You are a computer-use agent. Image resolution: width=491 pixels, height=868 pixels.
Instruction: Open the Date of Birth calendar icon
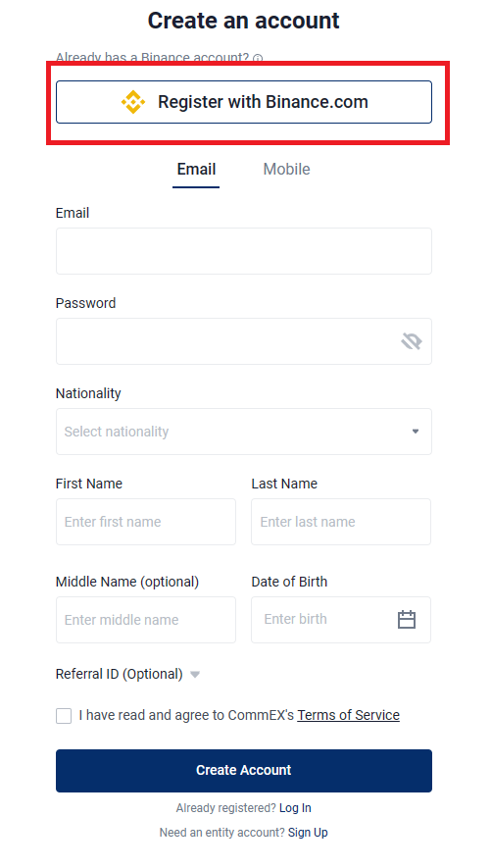[x=407, y=620]
